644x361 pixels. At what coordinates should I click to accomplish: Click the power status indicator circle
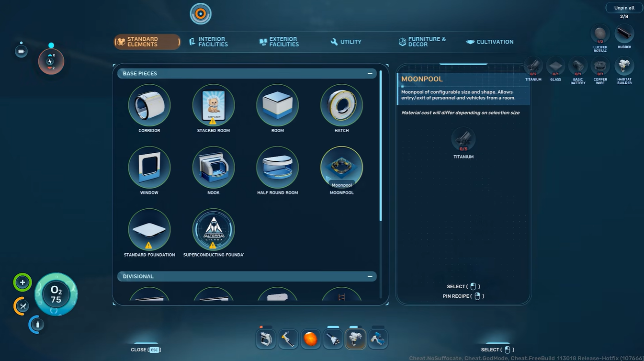(x=51, y=61)
